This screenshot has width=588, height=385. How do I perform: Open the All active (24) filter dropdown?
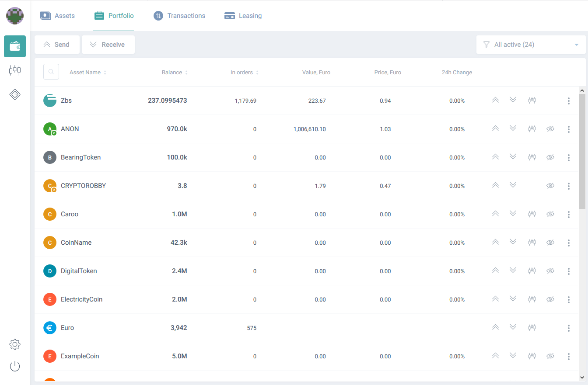point(531,45)
